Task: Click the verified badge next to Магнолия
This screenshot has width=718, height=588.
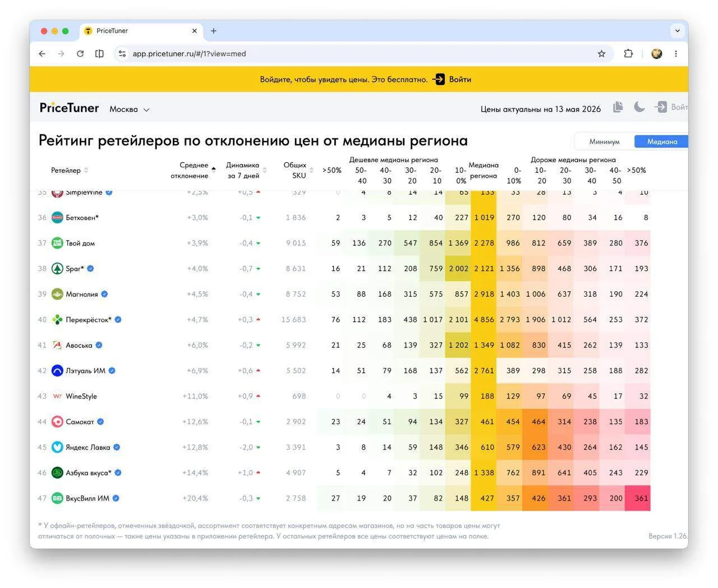Action: [104, 294]
